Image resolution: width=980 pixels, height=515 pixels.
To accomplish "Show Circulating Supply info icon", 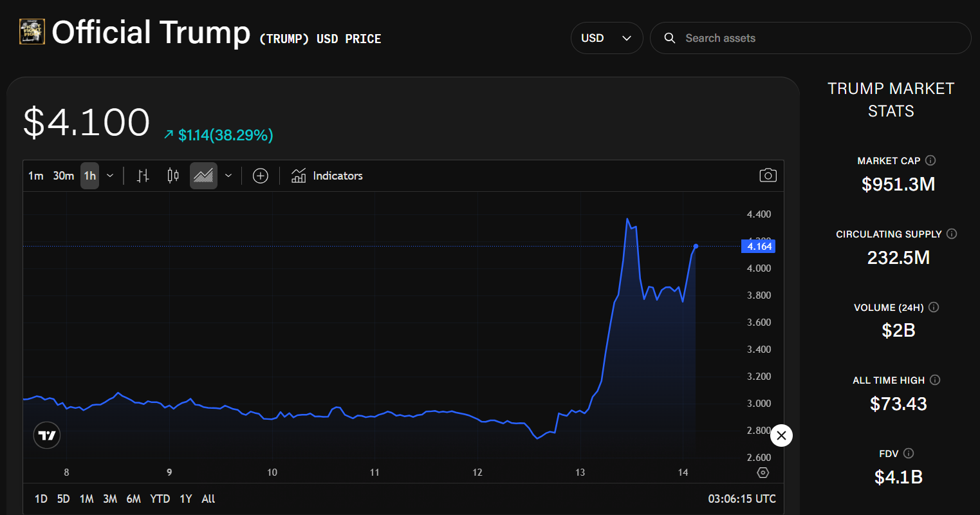I will coord(952,234).
